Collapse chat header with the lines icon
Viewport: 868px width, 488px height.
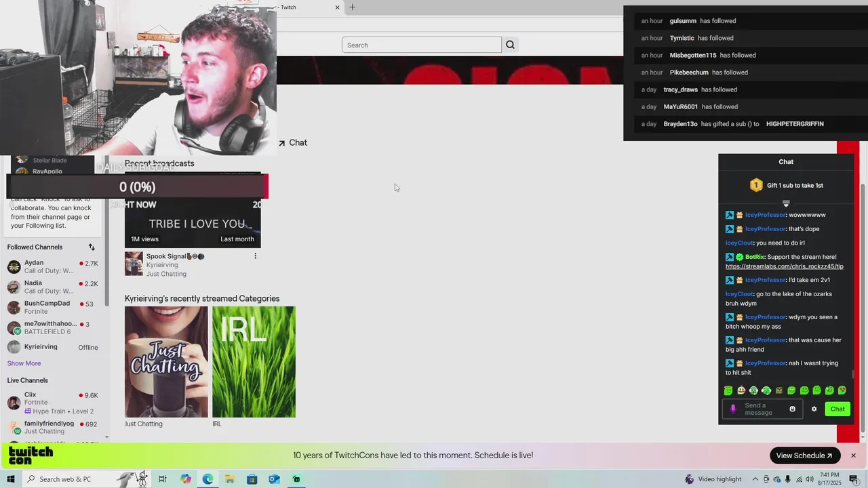(786, 203)
